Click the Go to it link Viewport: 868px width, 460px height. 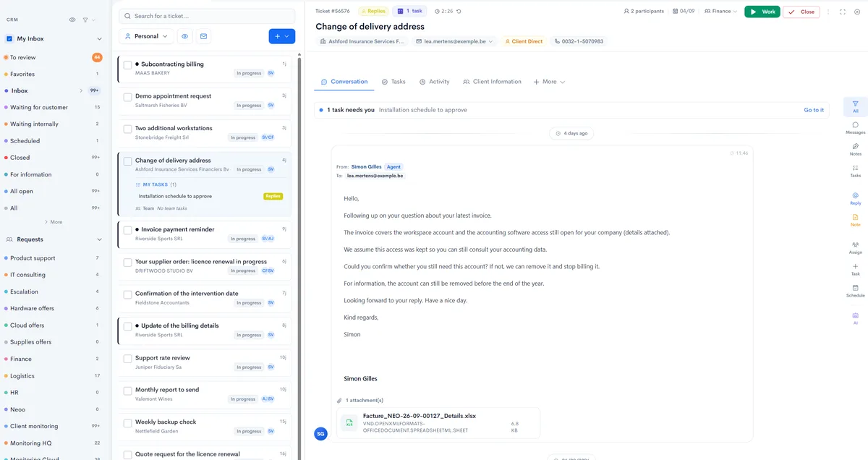point(814,110)
